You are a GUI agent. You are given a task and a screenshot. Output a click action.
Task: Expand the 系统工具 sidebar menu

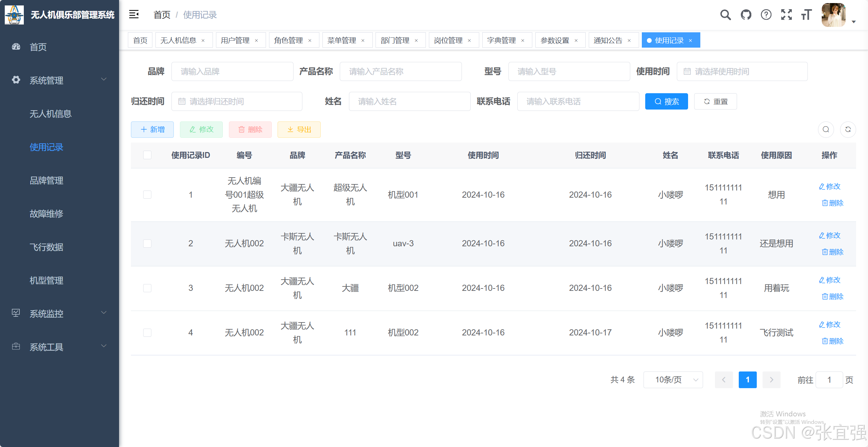pyautogui.click(x=46, y=347)
